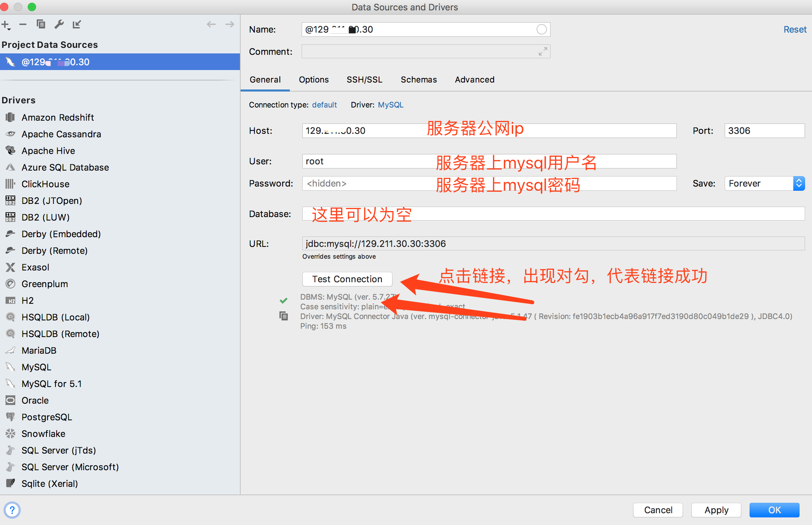Click the color circle in Name field
812x525 pixels.
click(541, 29)
